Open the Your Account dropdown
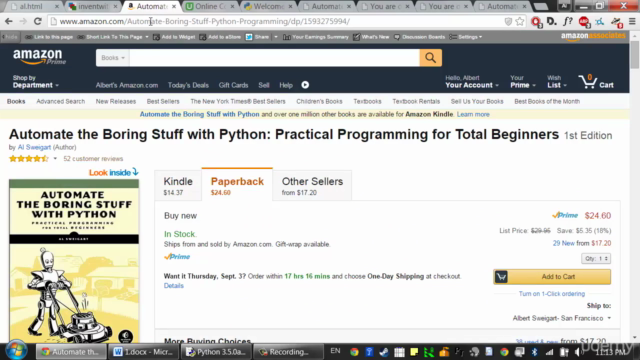640x360 pixels. 472,82
